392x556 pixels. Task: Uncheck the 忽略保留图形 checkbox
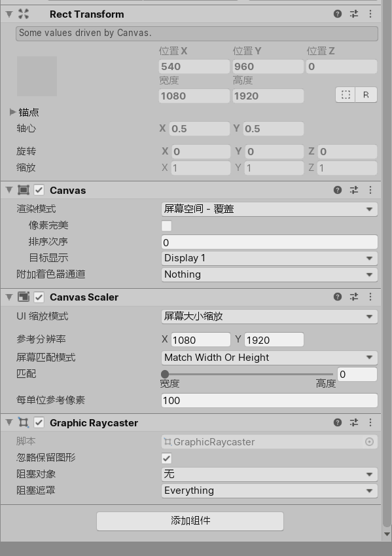(167, 458)
